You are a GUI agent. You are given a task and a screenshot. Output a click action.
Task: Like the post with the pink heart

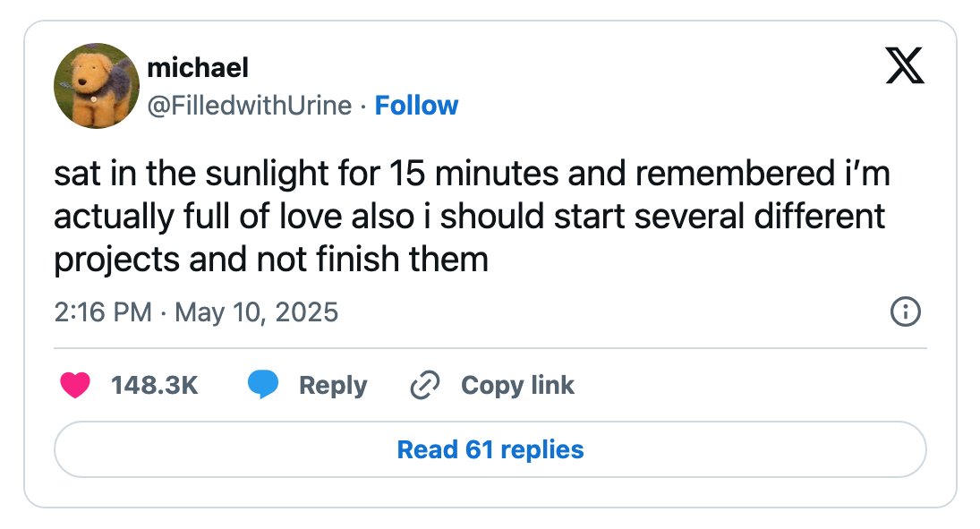(75, 385)
